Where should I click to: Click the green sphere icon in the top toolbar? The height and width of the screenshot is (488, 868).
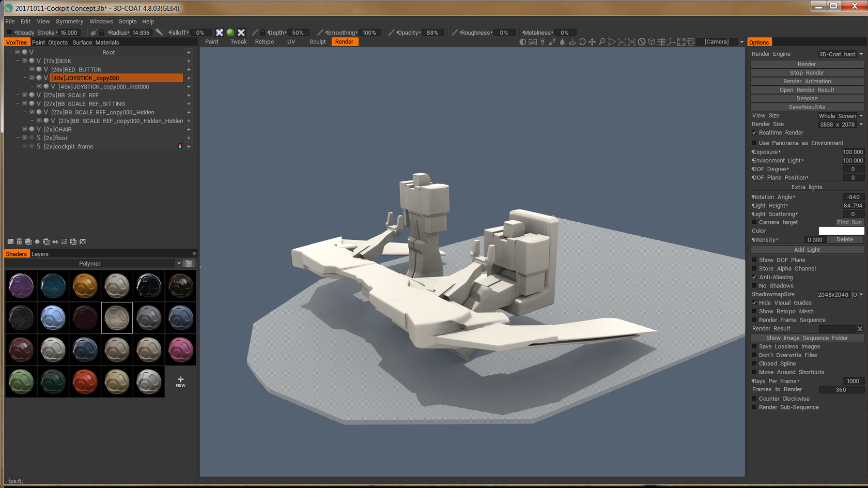[x=230, y=32]
